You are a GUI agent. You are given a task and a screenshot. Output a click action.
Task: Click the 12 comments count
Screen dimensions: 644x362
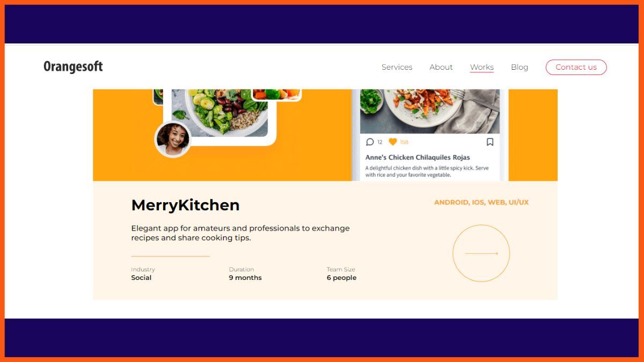[x=380, y=142]
